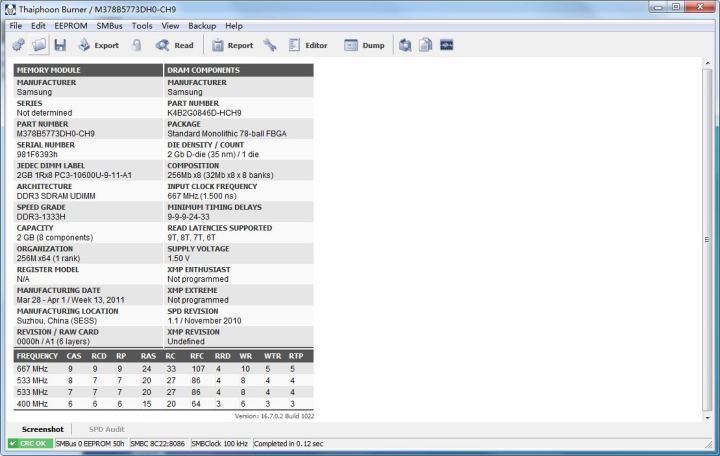Click the waveform monitor toolbar icon
This screenshot has height=456, width=720.
point(447,45)
